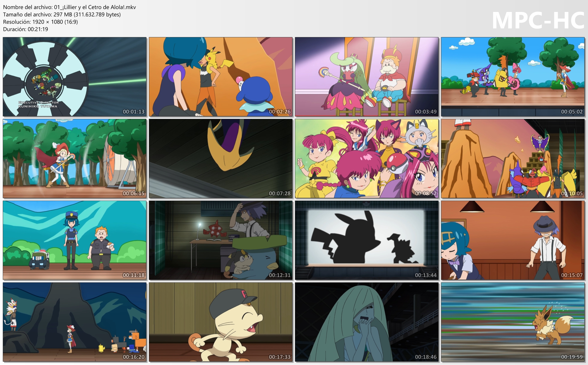Image resolution: width=588 pixels, height=365 pixels.
Task: Select the Meowth thumbnail at 00:17:33
Action: [221, 322]
